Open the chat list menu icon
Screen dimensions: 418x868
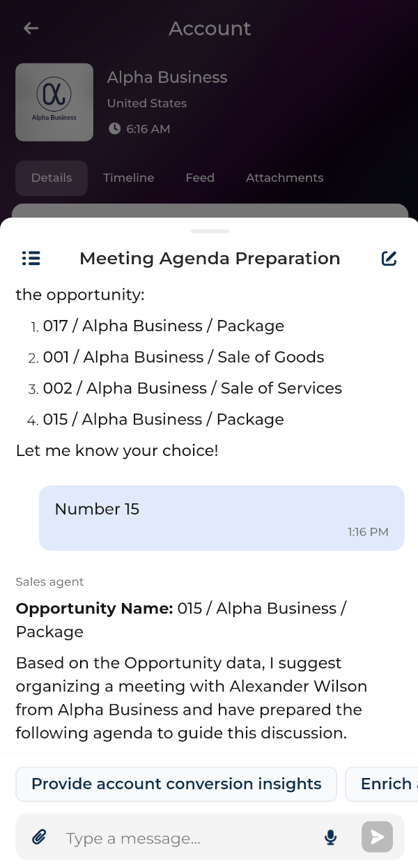(31, 259)
